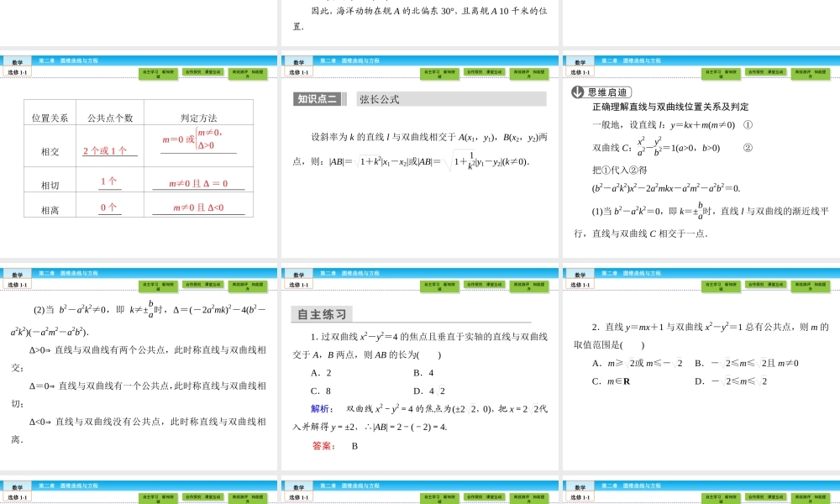Select answer option A in the practice problem
This screenshot has height=504, width=840.
pos(319,372)
